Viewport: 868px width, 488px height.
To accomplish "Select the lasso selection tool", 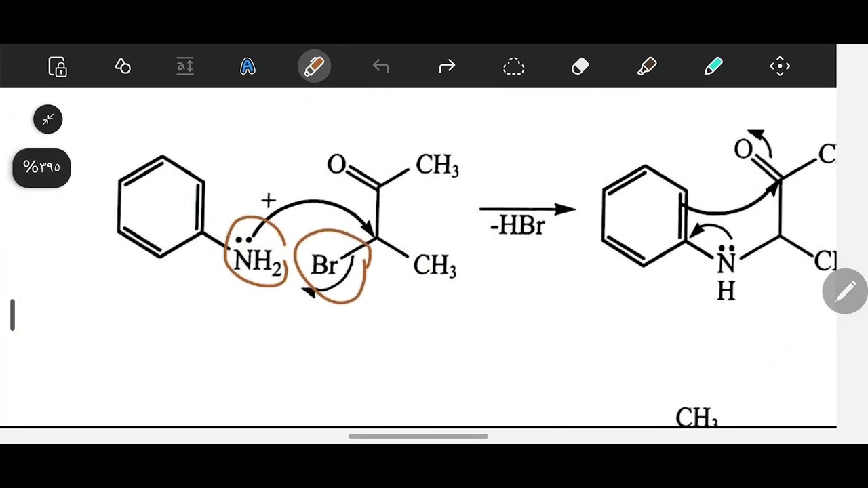I will point(513,66).
